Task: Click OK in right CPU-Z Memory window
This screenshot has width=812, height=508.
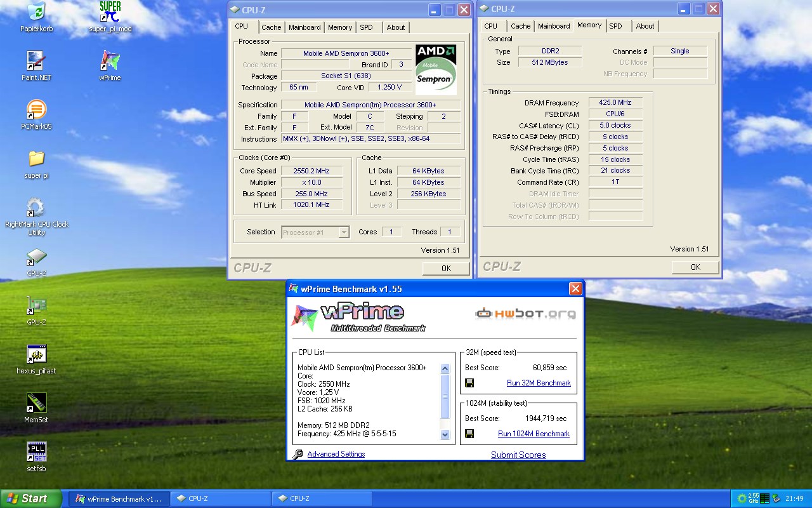Action: (695, 267)
